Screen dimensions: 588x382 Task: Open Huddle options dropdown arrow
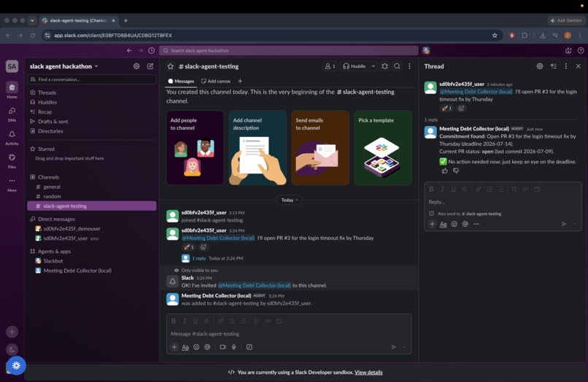[x=373, y=66]
